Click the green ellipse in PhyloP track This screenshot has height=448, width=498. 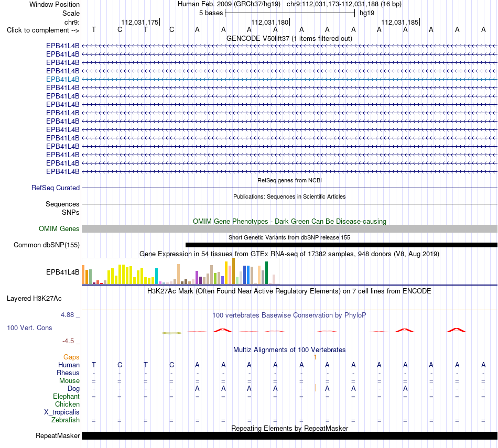[171, 333]
